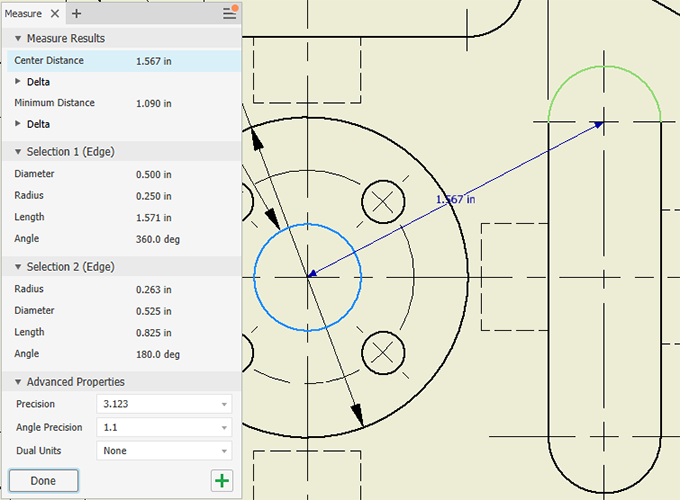This screenshot has height=500, width=680.
Task: Collapse the Measure Results section
Action: pyautogui.click(x=18, y=39)
